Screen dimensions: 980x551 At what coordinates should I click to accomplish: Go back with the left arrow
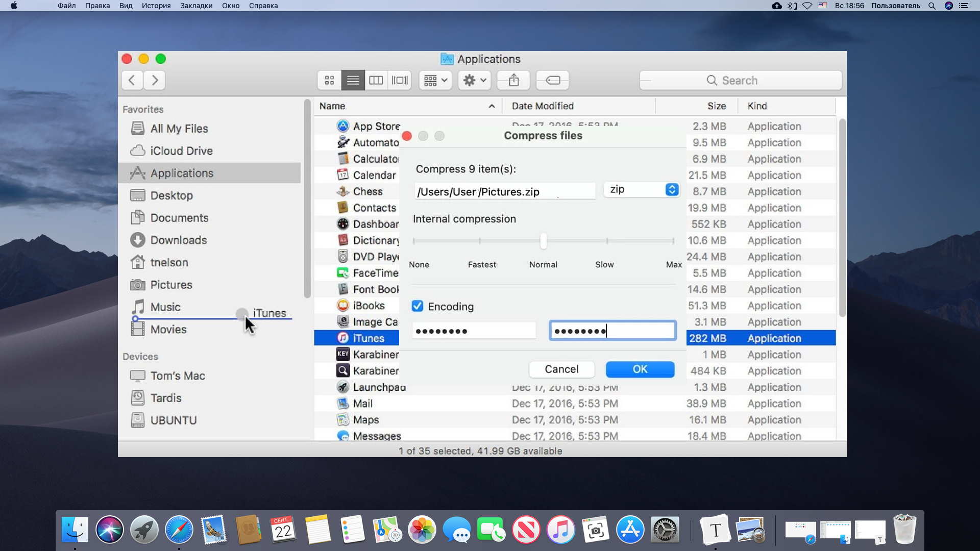(x=132, y=80)
